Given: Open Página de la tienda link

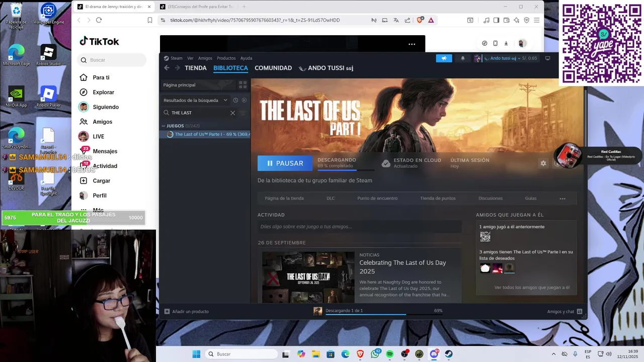Looking at the screenshot, I should coord(284,198).
